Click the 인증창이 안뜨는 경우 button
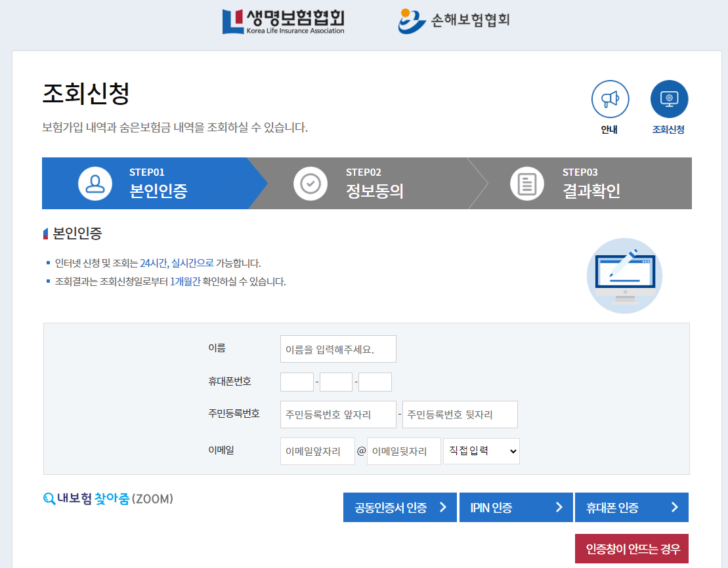Viewport: 728px width, 568px height. pos(632,549)
